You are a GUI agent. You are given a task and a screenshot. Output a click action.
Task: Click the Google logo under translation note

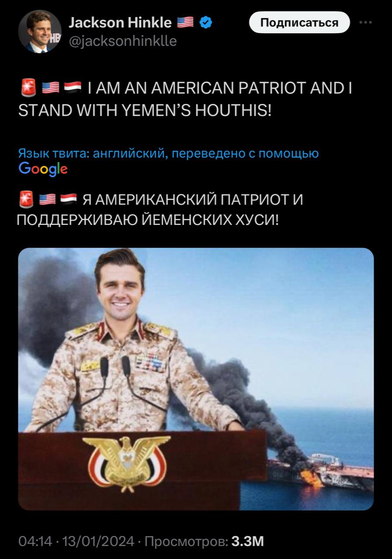click(x=43, y=168)
